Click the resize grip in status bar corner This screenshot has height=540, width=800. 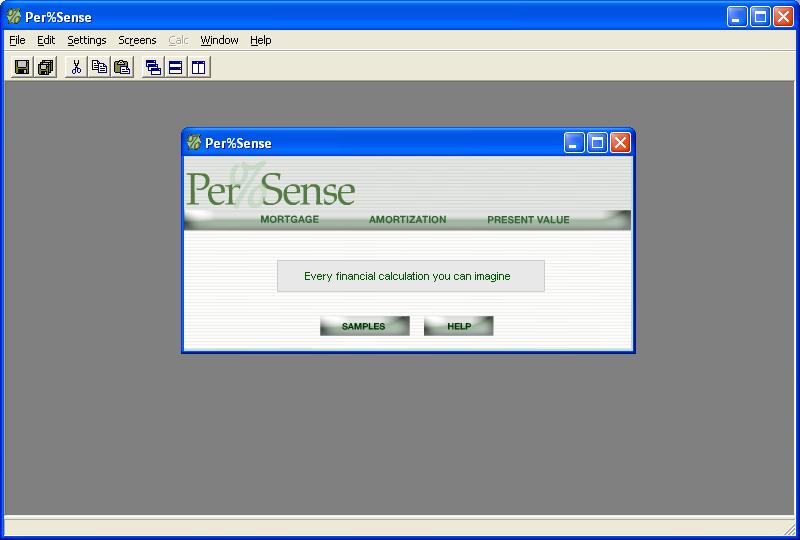[x=789, y=529]
